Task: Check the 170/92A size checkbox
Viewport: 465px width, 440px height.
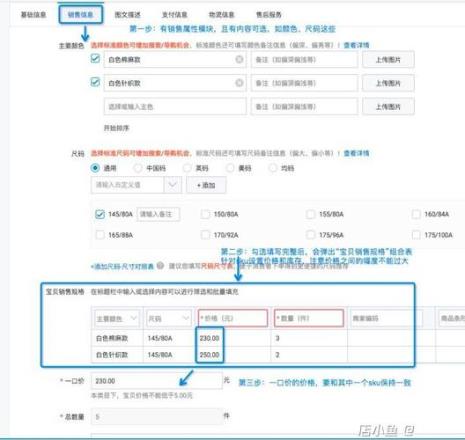Action: coord(205,235)
